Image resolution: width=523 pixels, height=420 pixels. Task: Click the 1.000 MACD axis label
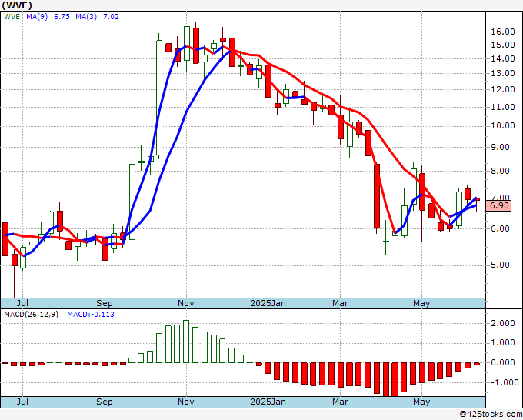click(x=503, y=342)
